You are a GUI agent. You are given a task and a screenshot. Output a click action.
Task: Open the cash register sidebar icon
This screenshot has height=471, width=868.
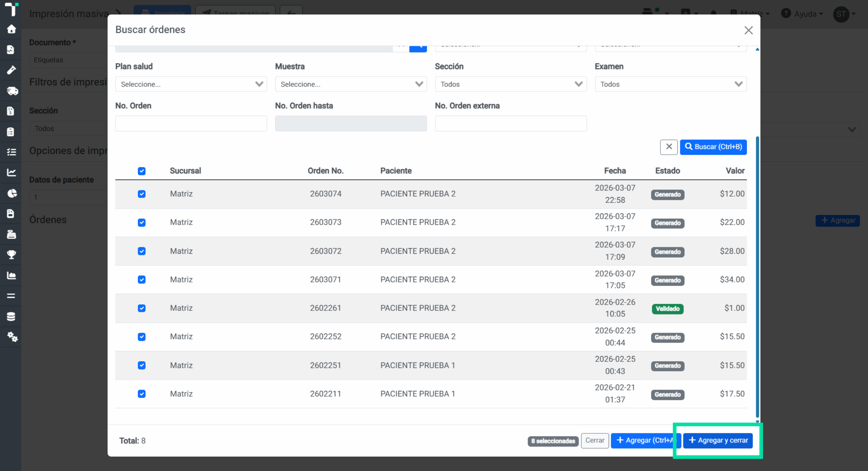11,235
